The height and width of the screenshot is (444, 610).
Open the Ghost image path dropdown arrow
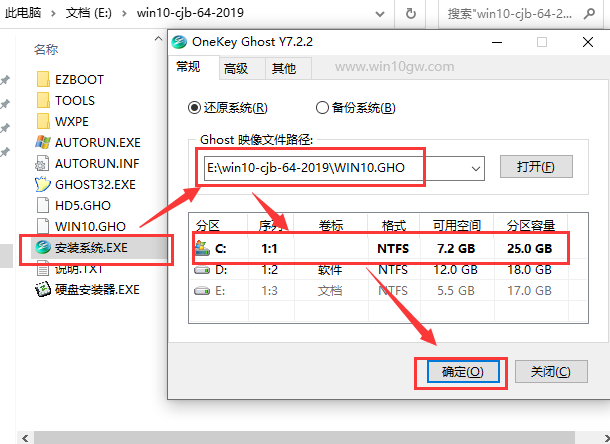point(475,168)
